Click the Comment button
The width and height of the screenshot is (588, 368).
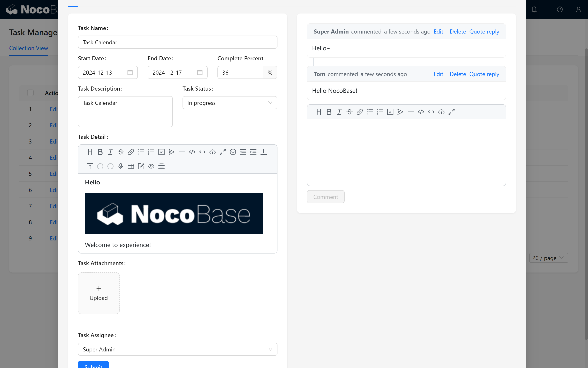(326, 197)
